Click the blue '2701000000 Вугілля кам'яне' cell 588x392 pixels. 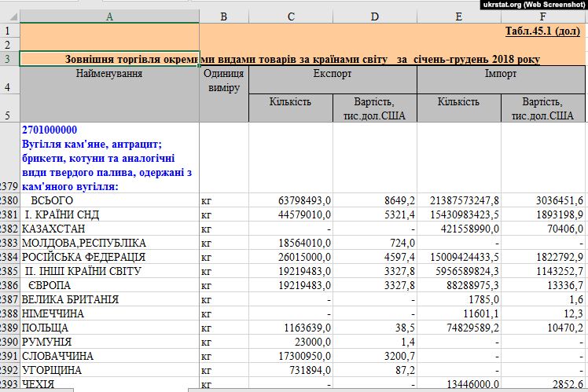click(109, 158)
